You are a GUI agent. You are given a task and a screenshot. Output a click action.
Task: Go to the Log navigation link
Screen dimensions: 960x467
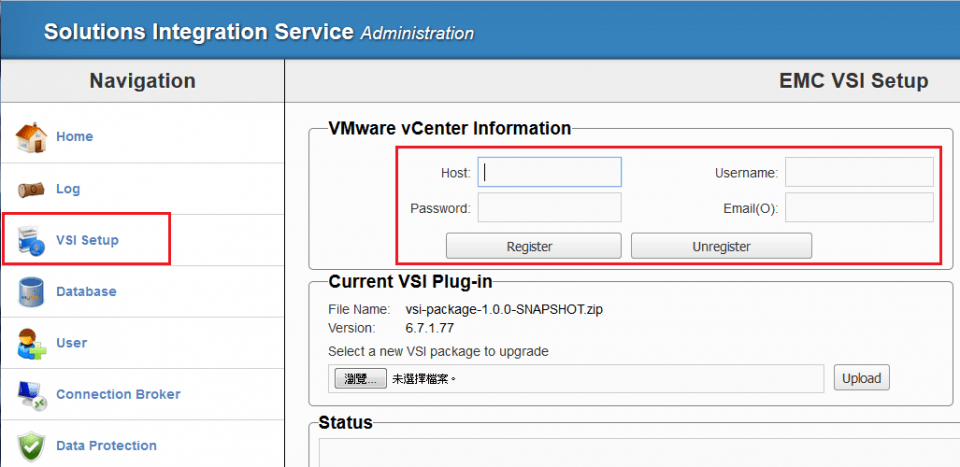(x=68, y=189)
